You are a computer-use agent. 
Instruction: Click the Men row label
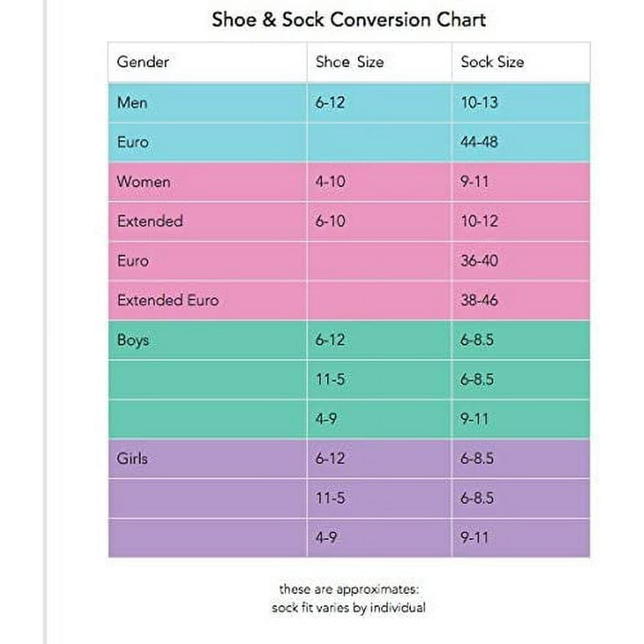click(x=132, y=102)
